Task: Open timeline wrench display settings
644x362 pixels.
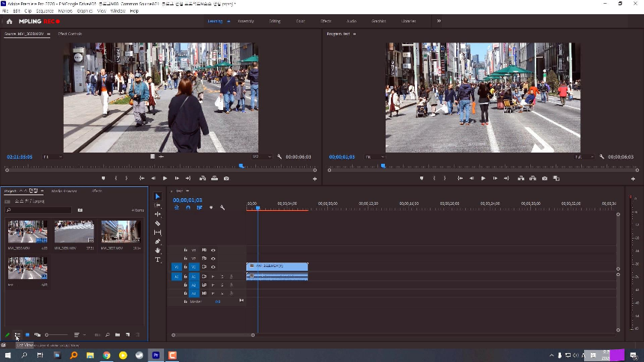Action: (x=222, y=207)
